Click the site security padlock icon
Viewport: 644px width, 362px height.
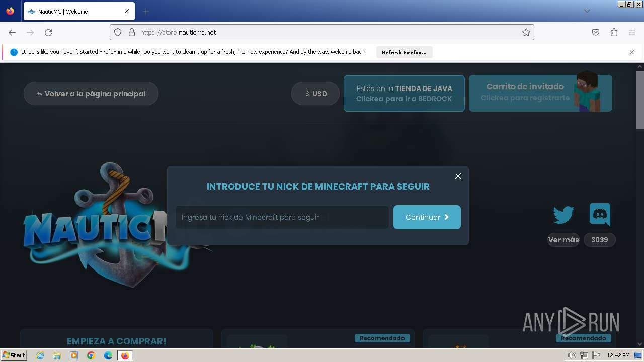coord(132,32)
